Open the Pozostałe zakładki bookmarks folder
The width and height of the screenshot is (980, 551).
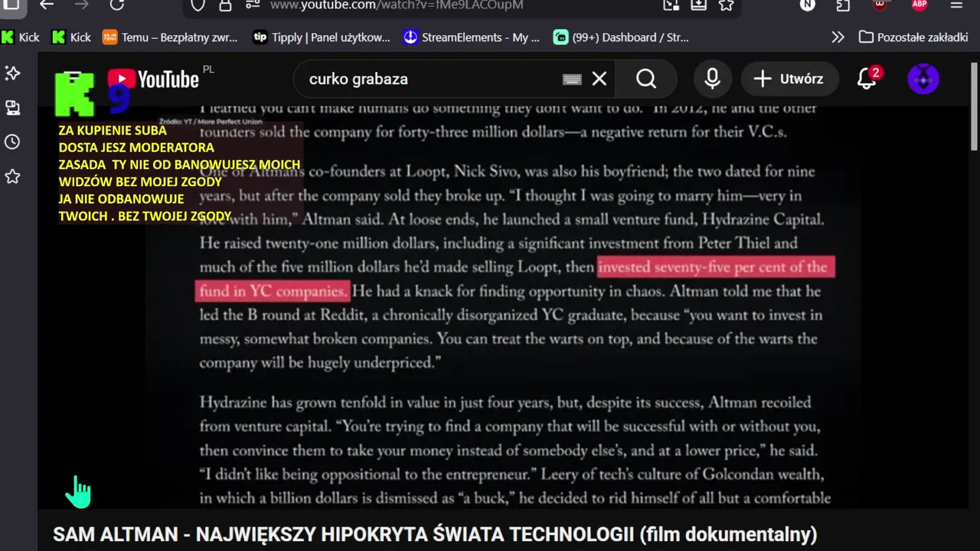click(913, 37)
